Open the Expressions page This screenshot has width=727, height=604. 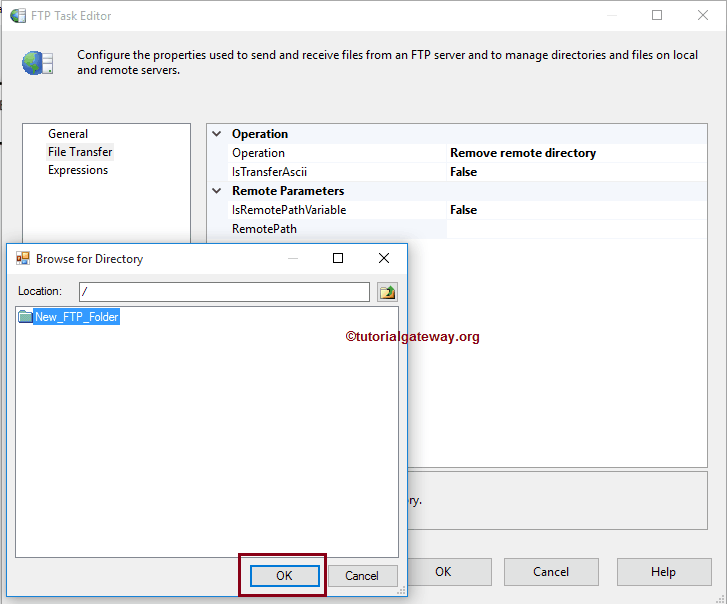[78, 170]
